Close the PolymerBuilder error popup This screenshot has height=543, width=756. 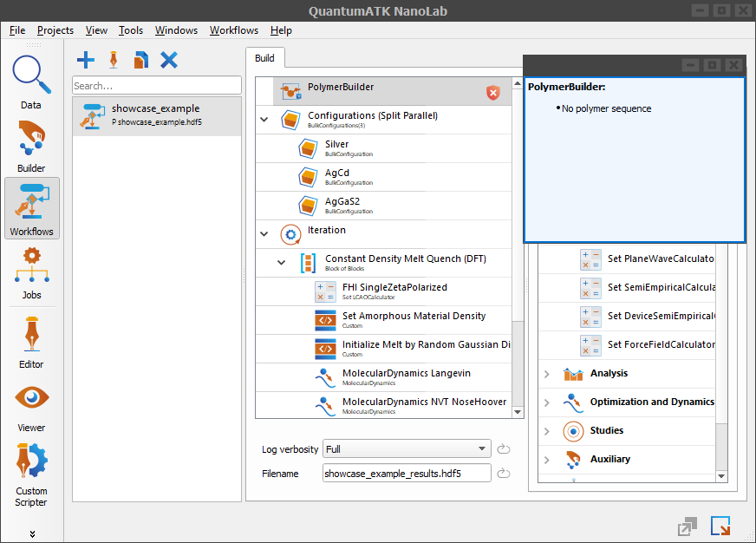coord(733,64)
